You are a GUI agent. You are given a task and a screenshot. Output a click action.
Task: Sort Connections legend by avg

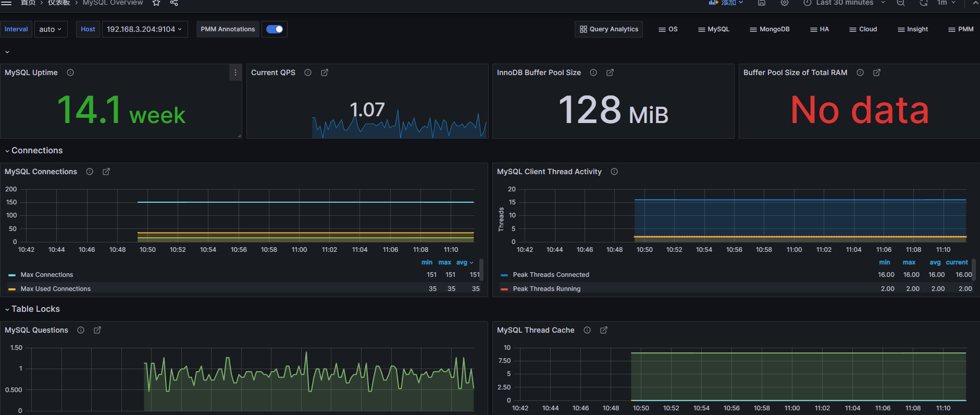465,262
